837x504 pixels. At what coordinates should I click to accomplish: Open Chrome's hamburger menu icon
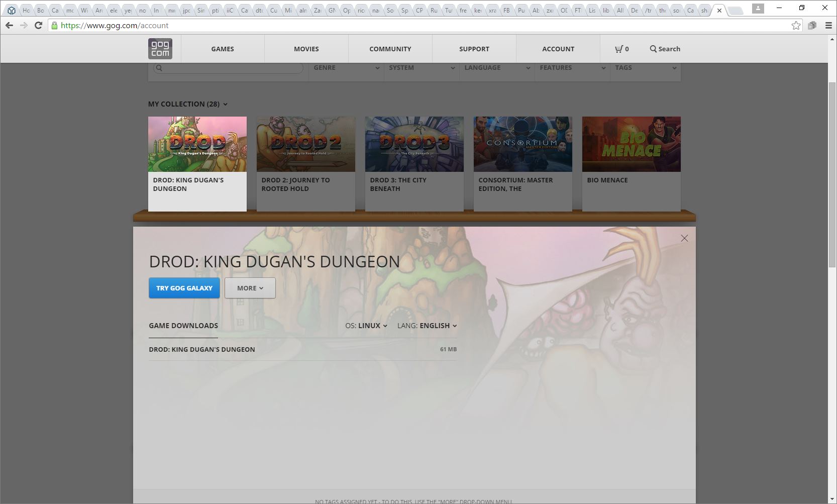pos(828,25)
